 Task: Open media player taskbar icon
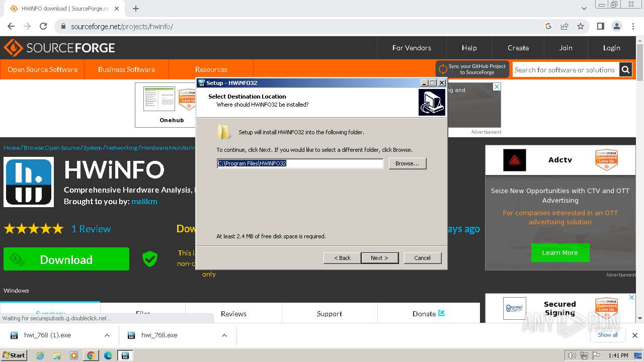[74, 355]
